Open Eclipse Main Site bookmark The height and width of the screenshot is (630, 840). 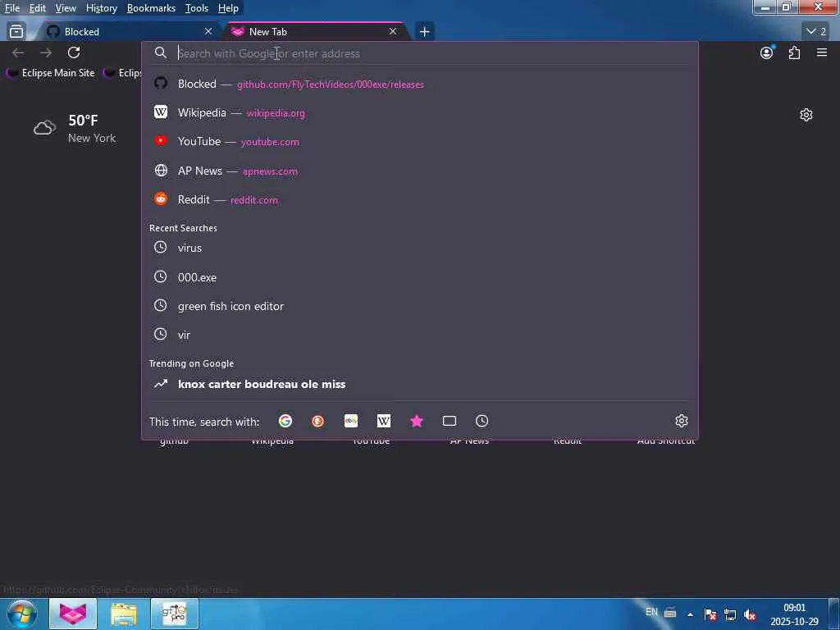(50, 73)
